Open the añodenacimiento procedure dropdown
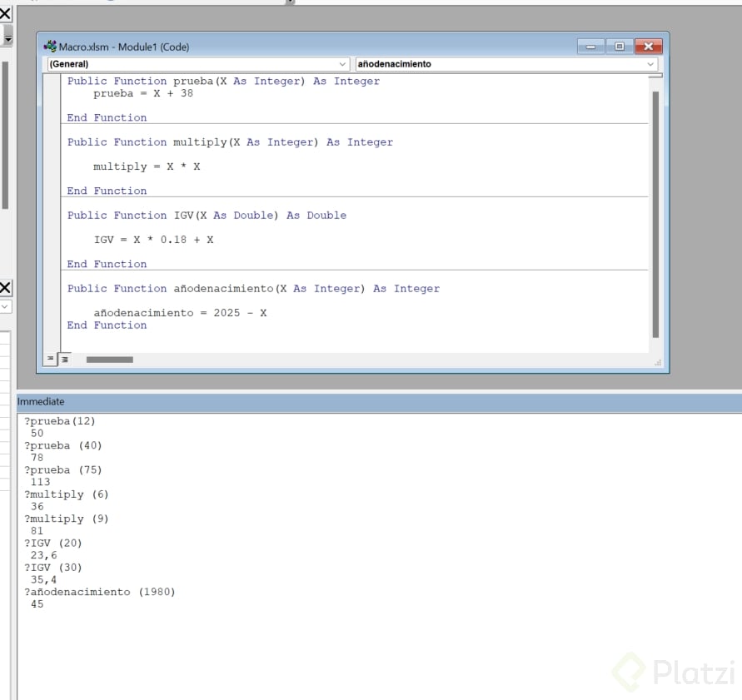This screenshot has width=742, height=700. pyautogui.click(x=506, y=64)
